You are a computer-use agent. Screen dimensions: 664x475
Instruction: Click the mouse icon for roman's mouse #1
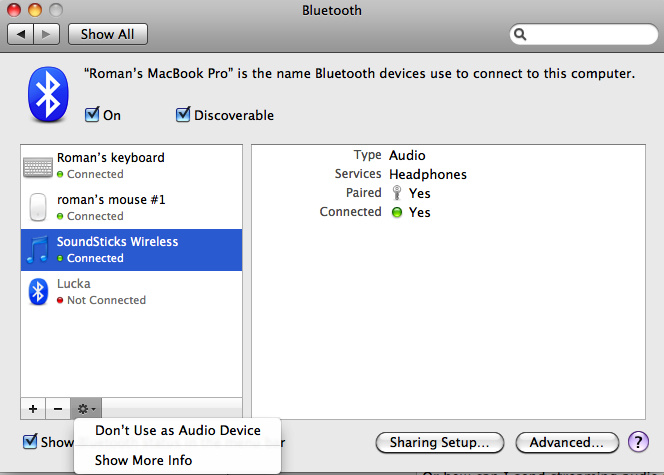[x=38, y=208]
